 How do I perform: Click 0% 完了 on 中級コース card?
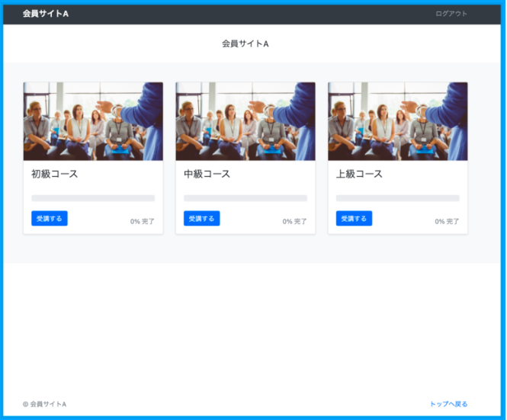pyautogui.click(x=294, y=222)
